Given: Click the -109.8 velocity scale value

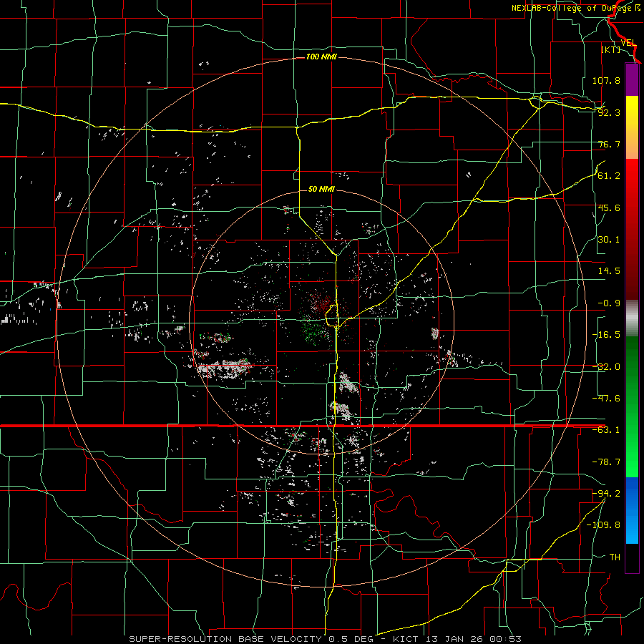Looking at the screenshot, I should 603,525.
